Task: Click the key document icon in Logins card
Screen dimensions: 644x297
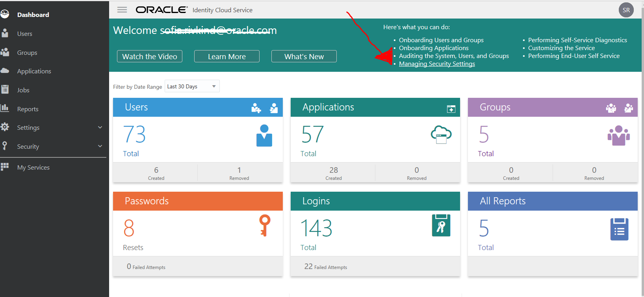Action: 441,225
